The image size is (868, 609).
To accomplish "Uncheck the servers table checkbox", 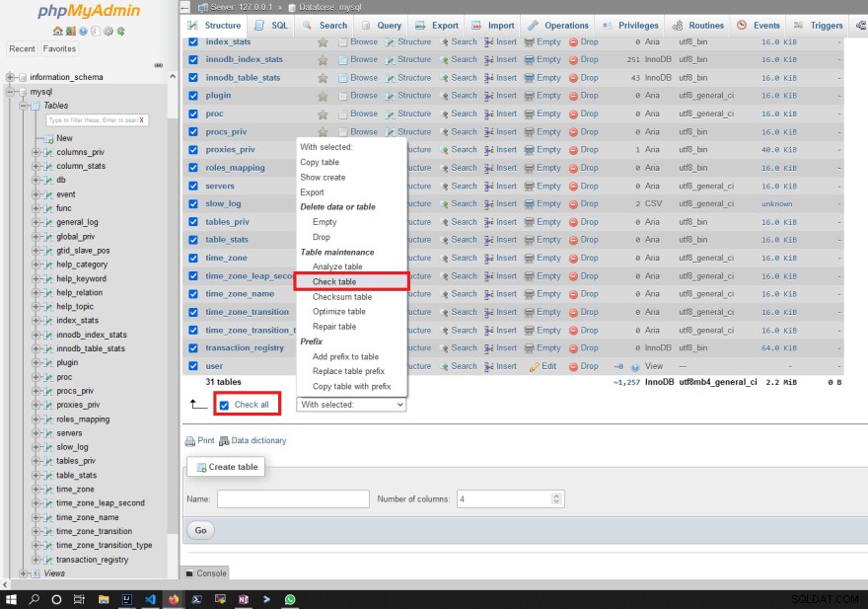I will click(x=193, y=186).
